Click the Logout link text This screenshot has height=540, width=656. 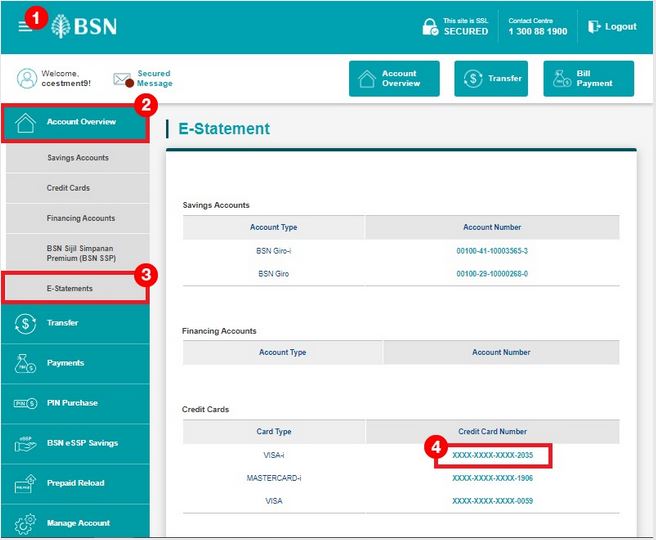tap(620, 27)
